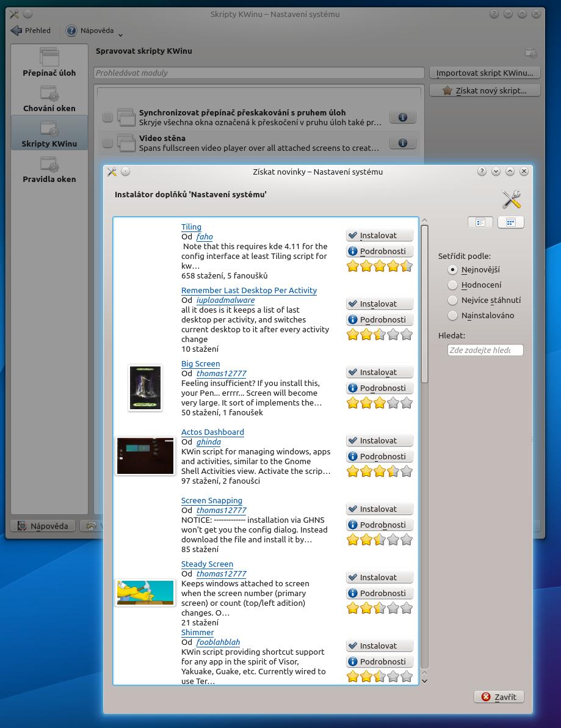Click Importovat skript KWinu button

[485, 73]
